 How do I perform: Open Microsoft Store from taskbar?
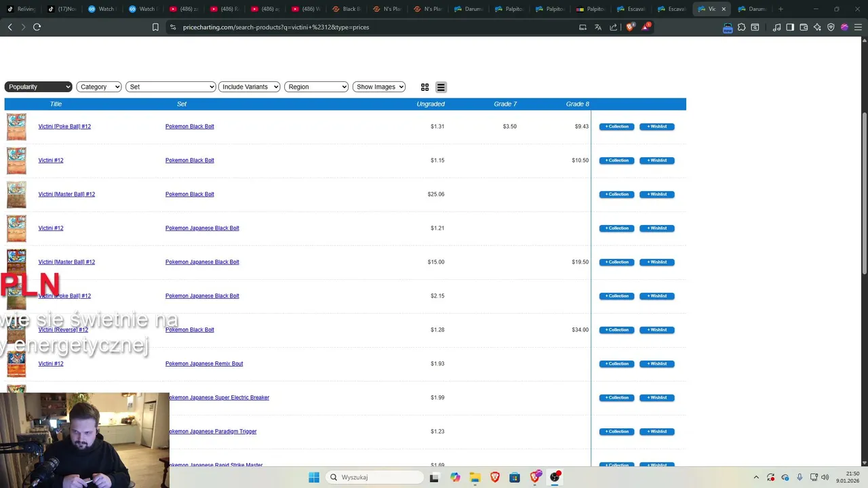[515, 477]
